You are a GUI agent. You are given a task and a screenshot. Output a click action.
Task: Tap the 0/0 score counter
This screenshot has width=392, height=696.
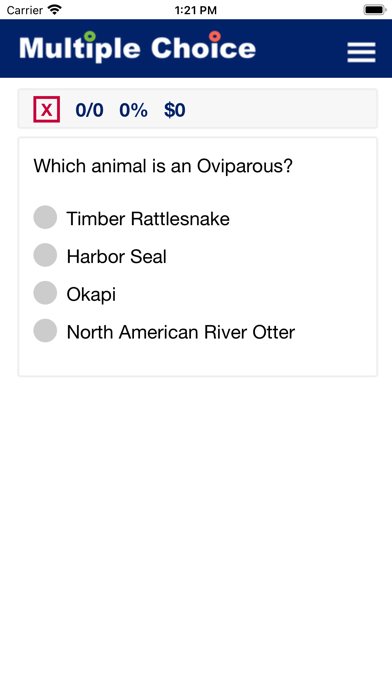[x=89, y=110]
